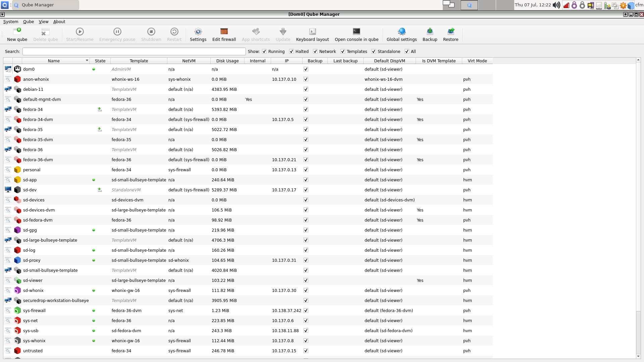The width and height of the screenshot is (644, 362).
Task: Click the Search input field
Action: (134, 52)
